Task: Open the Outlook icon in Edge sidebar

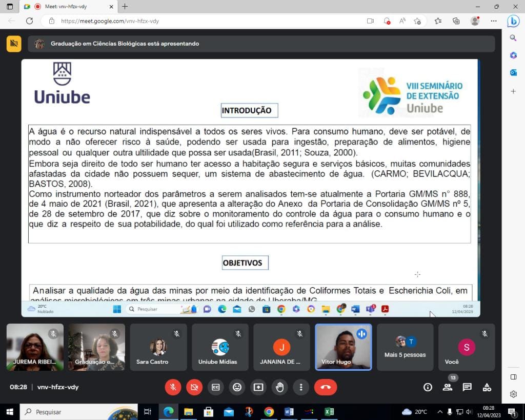Action: click(513, 72)
